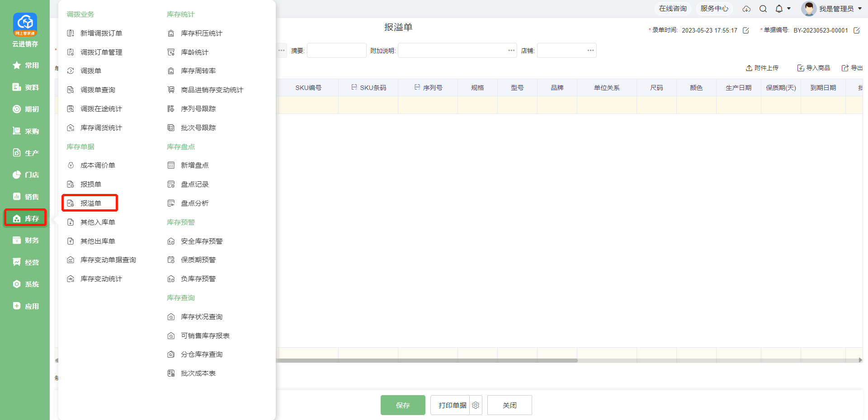Click the 商品进销存变动统计 menu icon
The image size is (868, 420).
coord(171,90)
